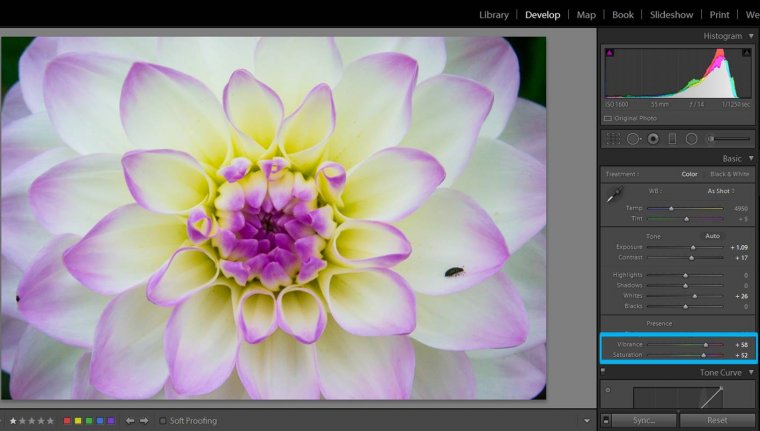Click the Saturation value +52

click(742, 355)
